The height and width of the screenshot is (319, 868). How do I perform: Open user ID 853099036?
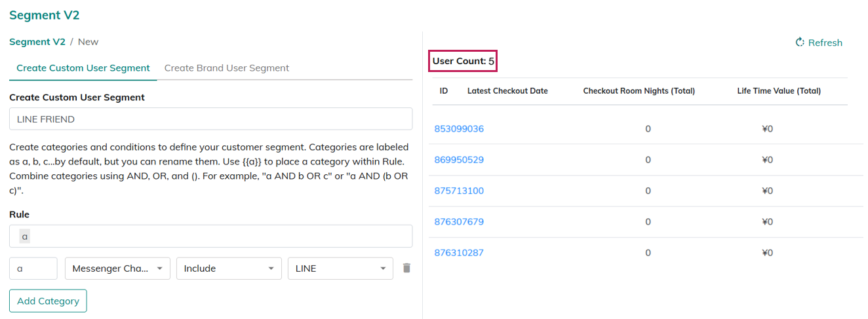[459, 129]
